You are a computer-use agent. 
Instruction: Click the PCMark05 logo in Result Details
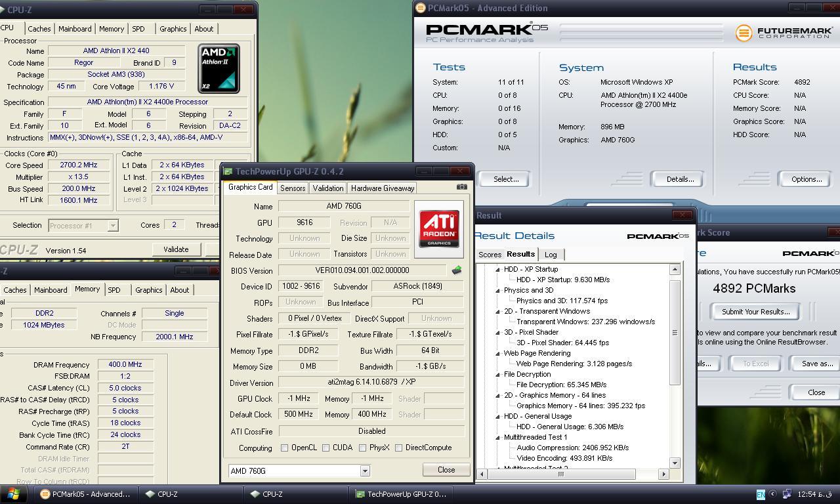coord(658,236)
